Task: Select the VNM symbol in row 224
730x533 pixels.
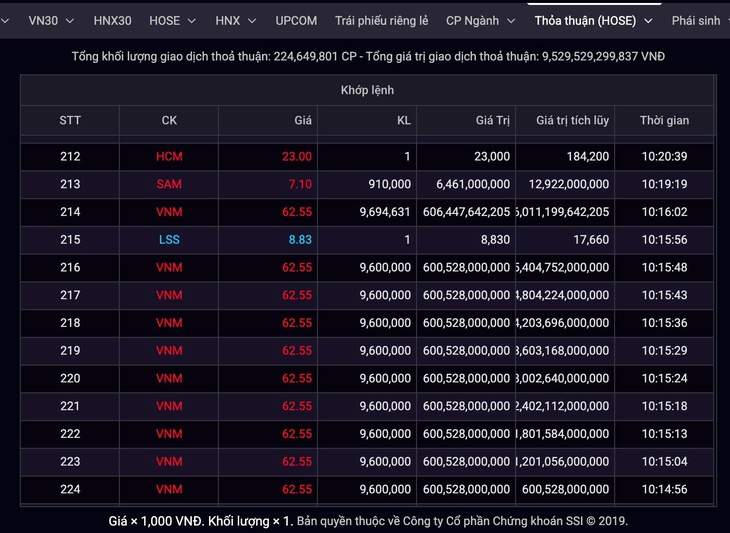Action: 169,489
